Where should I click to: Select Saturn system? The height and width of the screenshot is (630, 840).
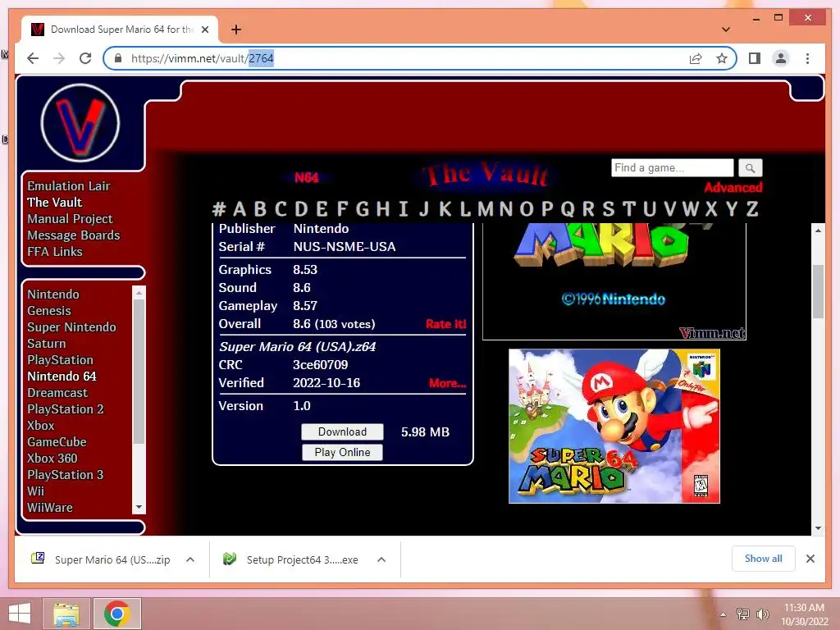pyautogui.click(x=47, y=344)
